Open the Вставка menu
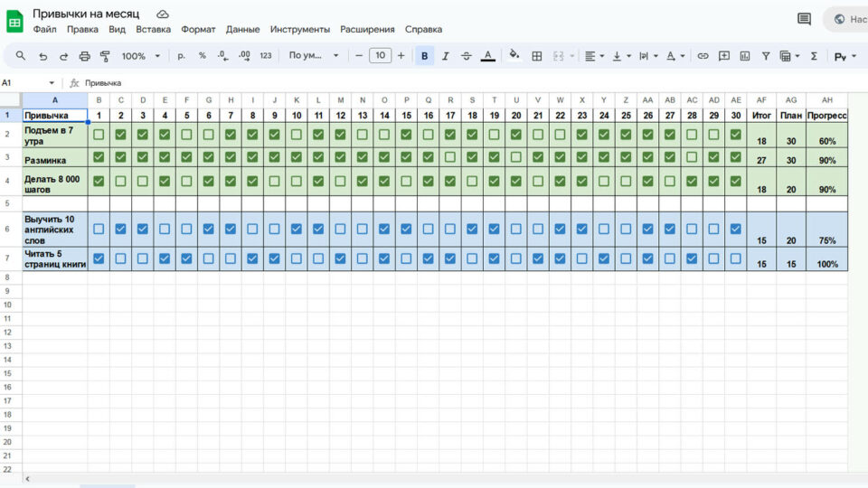868x488 pixels. click(153, 29)
